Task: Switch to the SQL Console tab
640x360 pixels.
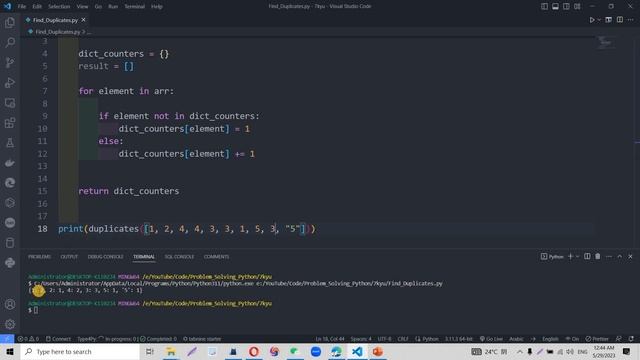Action: point(179,256)
